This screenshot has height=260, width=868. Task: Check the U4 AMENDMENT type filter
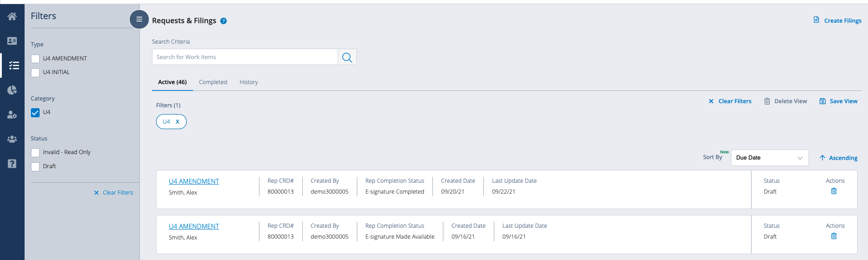pos(36,59)
